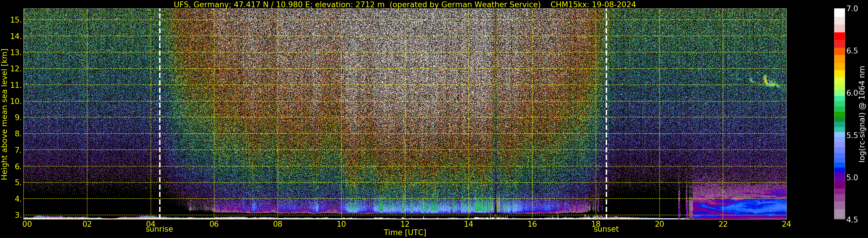This screenshot has height=238, width=868.
Task: Click the white dashed sunrise marker line
Action: [160, 114]
